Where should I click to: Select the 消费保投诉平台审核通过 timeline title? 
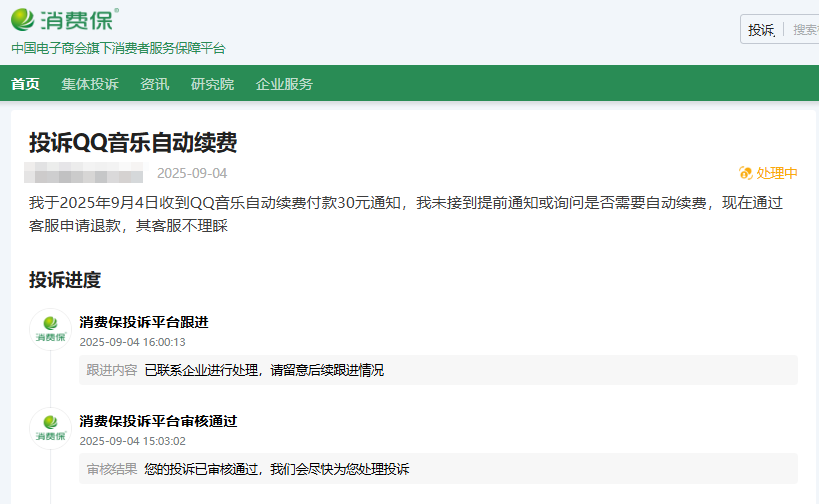(158, 421)
